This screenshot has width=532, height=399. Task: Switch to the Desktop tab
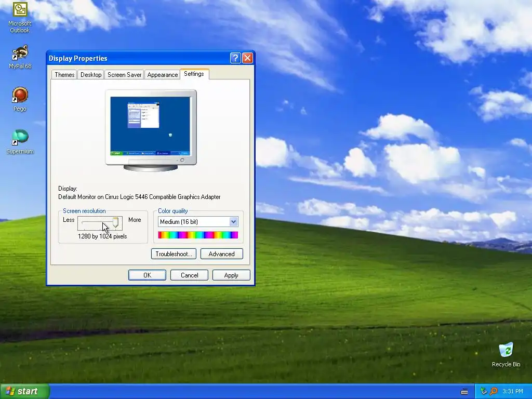(91, 75)
